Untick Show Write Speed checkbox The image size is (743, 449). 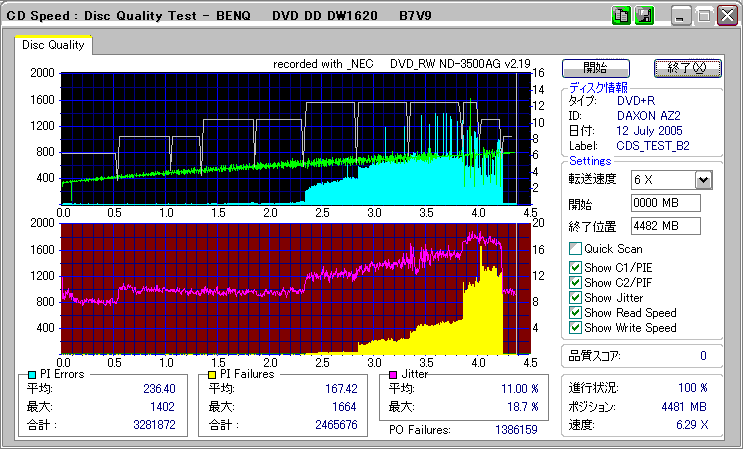pos(575,327)
